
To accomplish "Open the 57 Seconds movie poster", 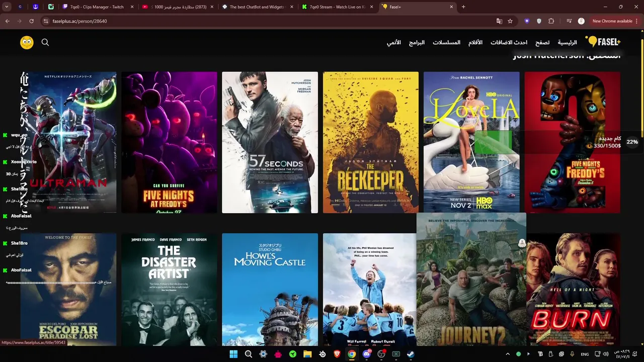I will pos(270,142).
